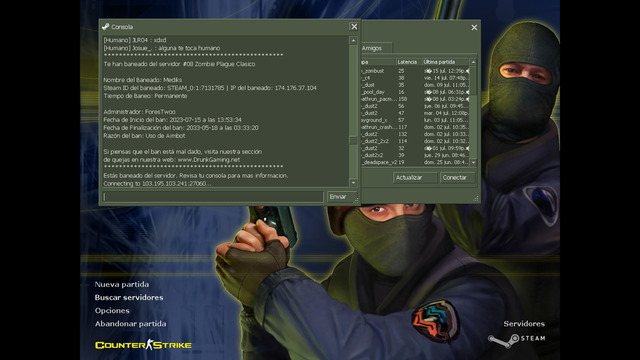Click the server browser resize grip

coord(476,198)
